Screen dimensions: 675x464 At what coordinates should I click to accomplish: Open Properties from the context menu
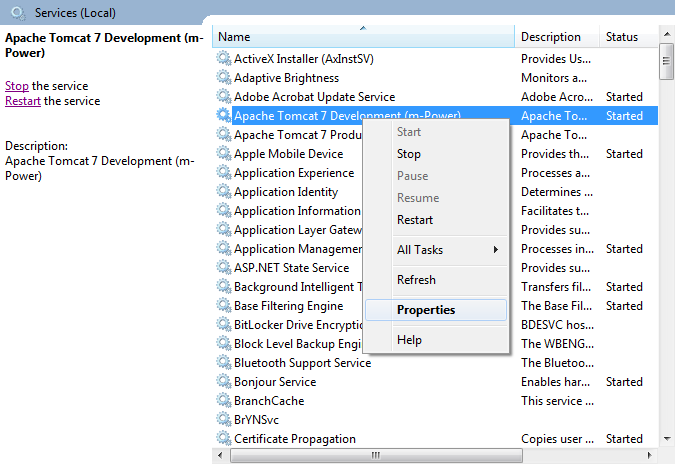436,310
